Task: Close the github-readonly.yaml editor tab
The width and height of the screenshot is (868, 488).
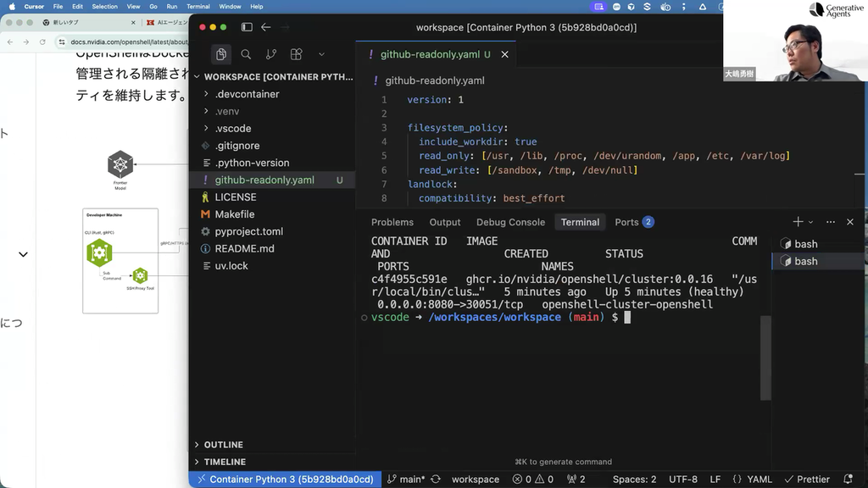Action: (x=505, y=54)
